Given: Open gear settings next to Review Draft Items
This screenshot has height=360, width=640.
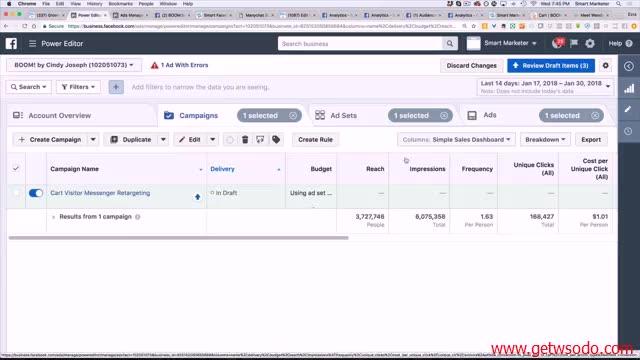Looking at the screenshot, I should [x=606, y=65].
